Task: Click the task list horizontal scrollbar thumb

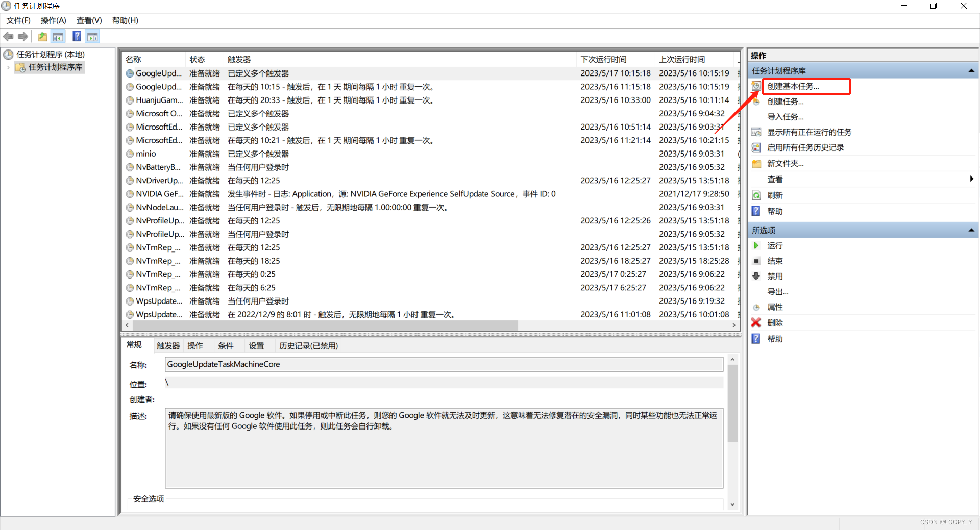Action: pyautogui.click(x=326, y=325)
